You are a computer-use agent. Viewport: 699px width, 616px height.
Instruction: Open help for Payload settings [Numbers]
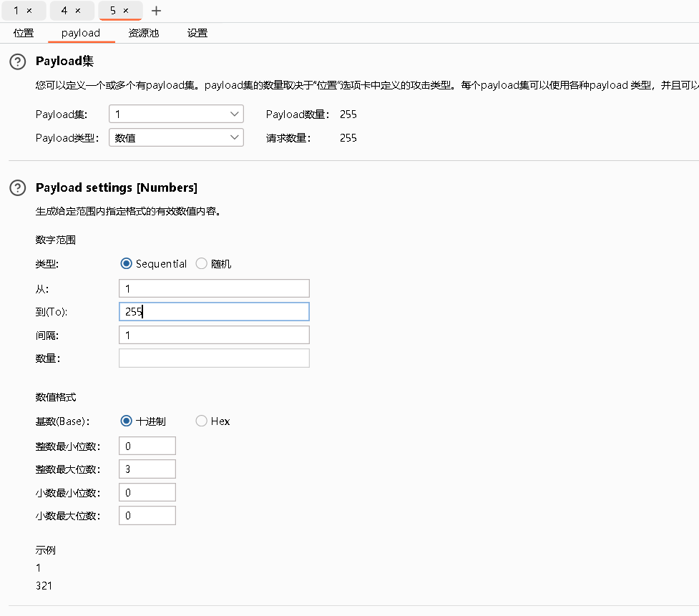pos(18,187)
